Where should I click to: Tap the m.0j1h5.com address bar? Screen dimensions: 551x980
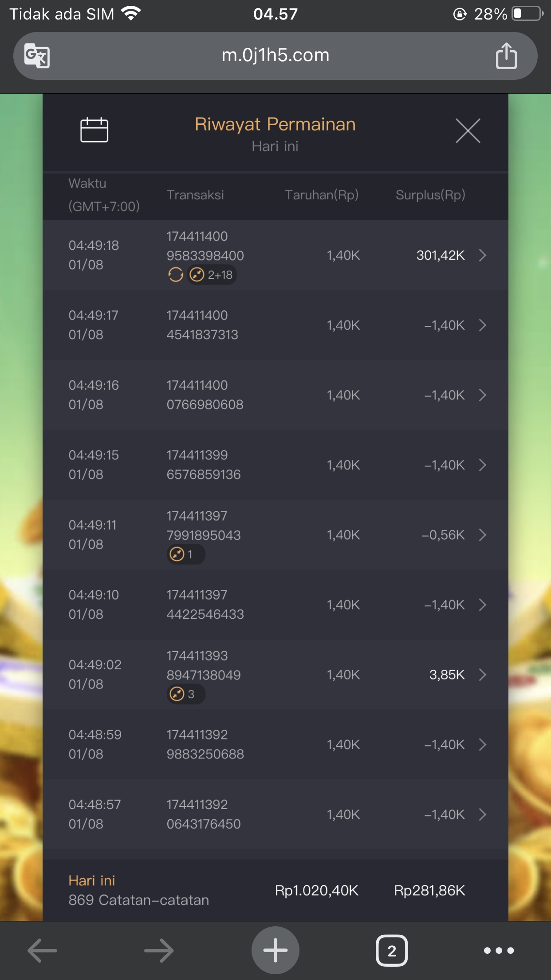[275, 56]
